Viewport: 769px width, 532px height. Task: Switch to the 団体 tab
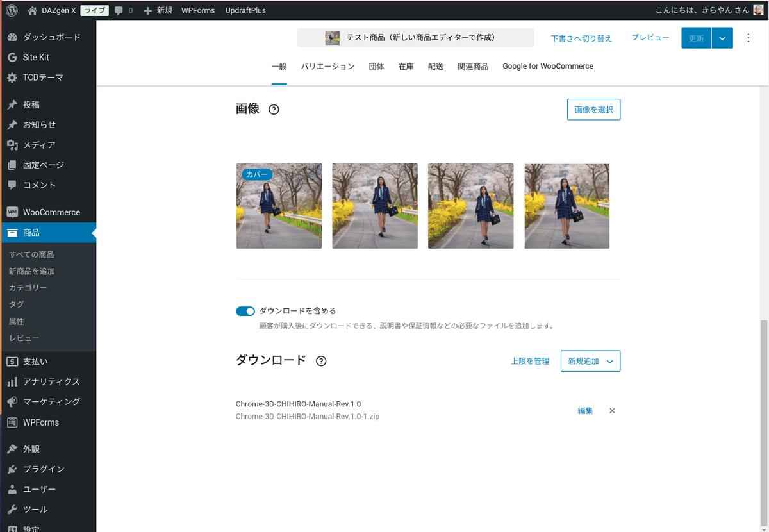377,66
